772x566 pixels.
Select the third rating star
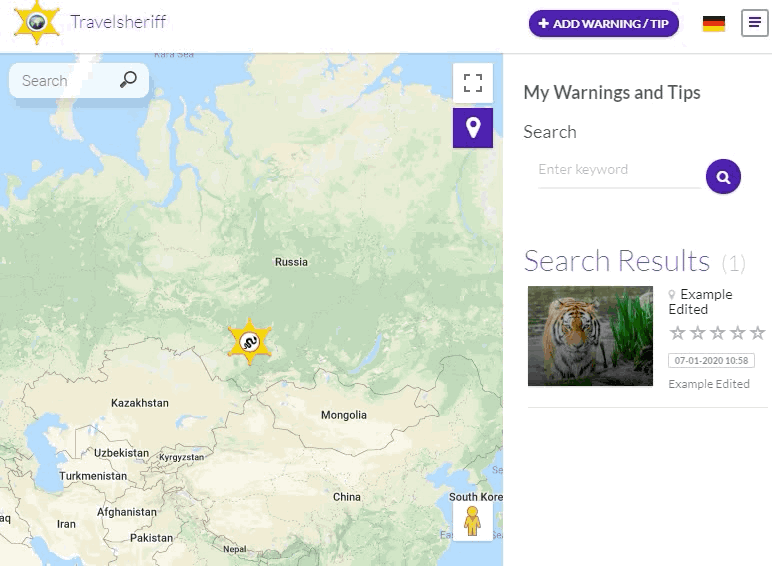(717, 333)
